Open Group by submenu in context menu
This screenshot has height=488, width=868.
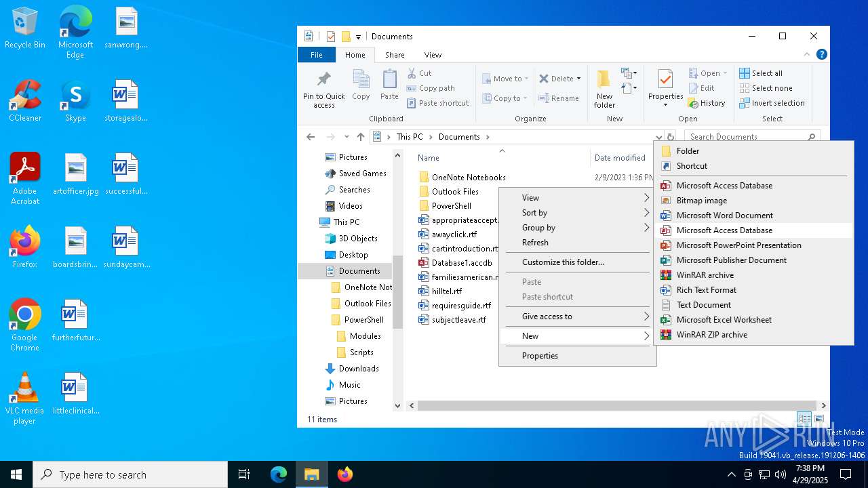(x=578, y=228)
